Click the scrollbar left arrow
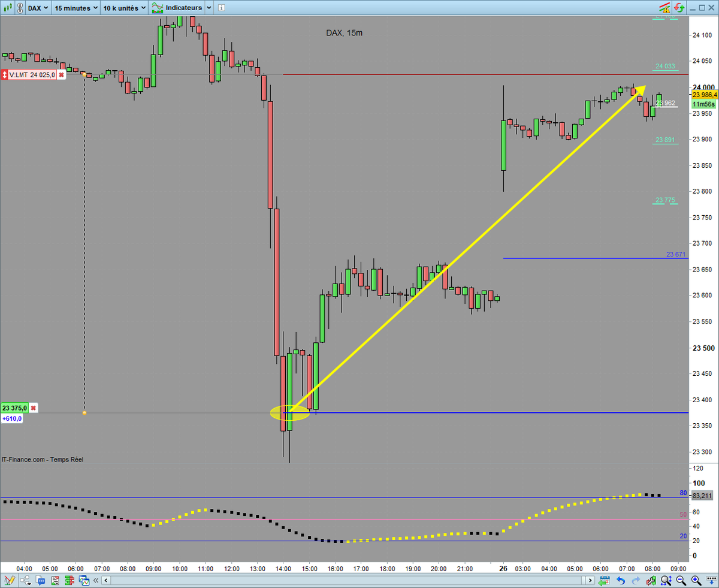 (107, 580)
